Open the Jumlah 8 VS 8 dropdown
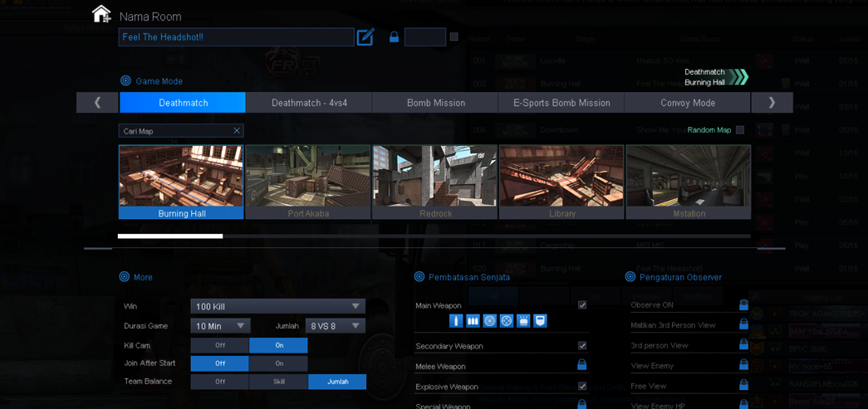 point(336,326)
